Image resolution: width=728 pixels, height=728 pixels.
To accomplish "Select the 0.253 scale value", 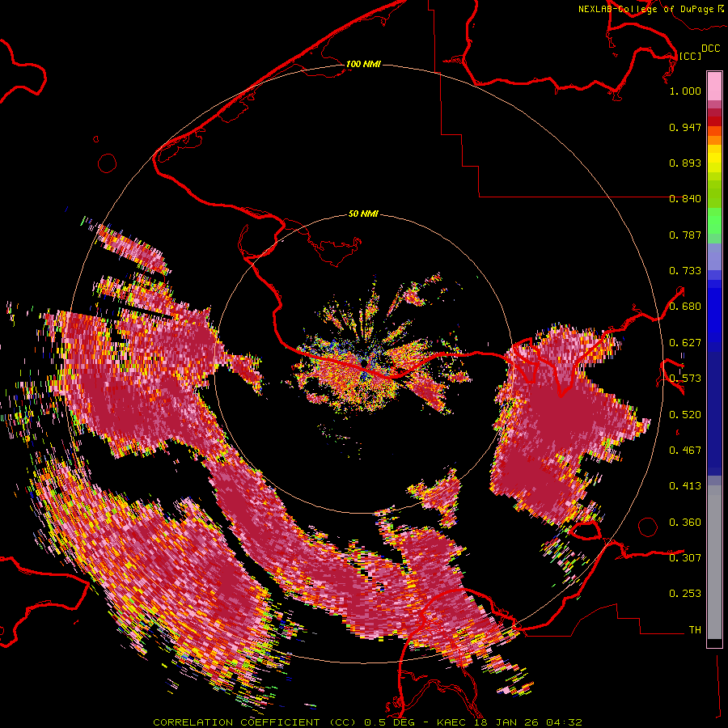I will click(685, 594).
